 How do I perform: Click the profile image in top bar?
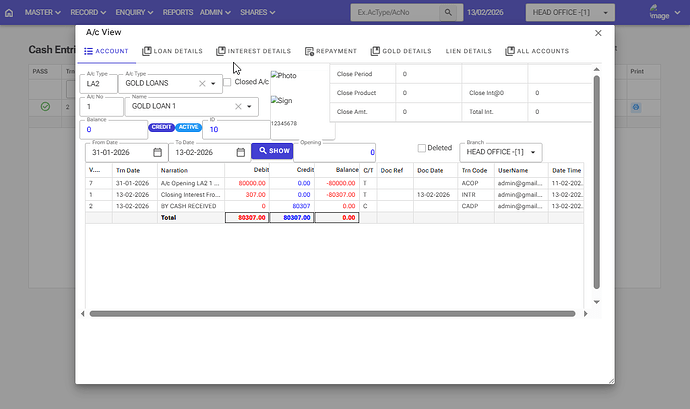pos(659,13)
